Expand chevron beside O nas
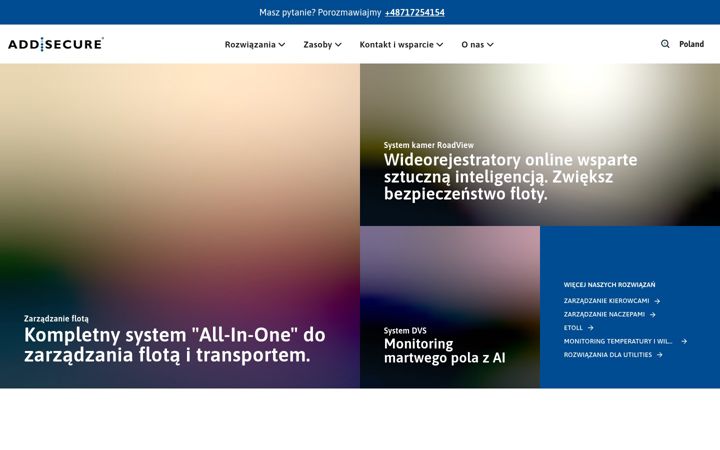 click(490, 45)
